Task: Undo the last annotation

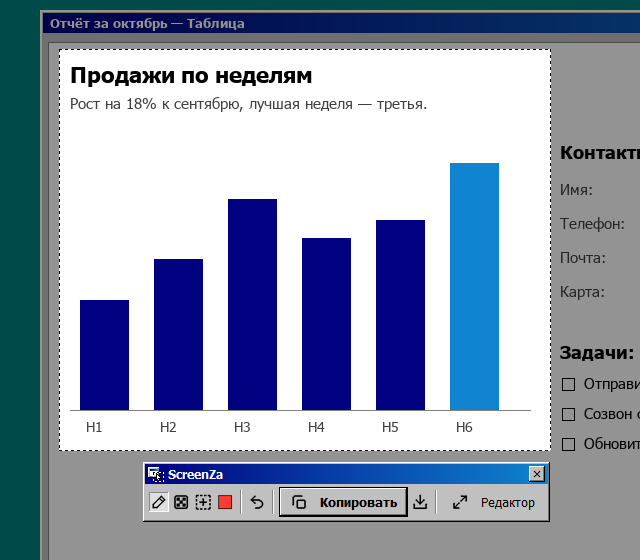Action: (x=257, y=502)
